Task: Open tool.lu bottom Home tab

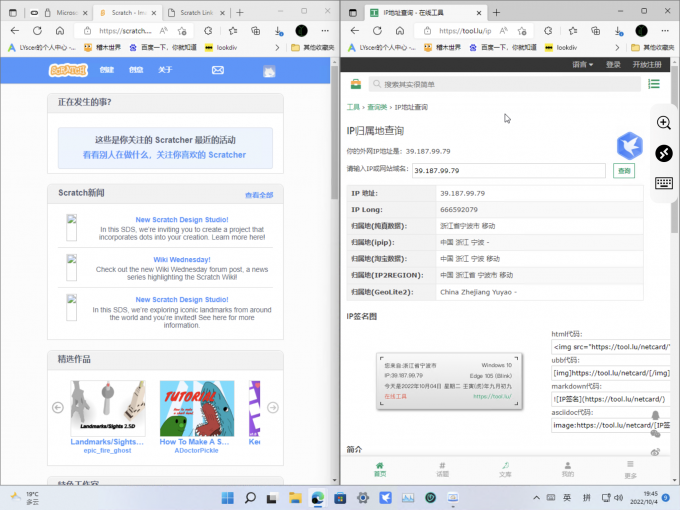Action: click(x=380, y=469)
